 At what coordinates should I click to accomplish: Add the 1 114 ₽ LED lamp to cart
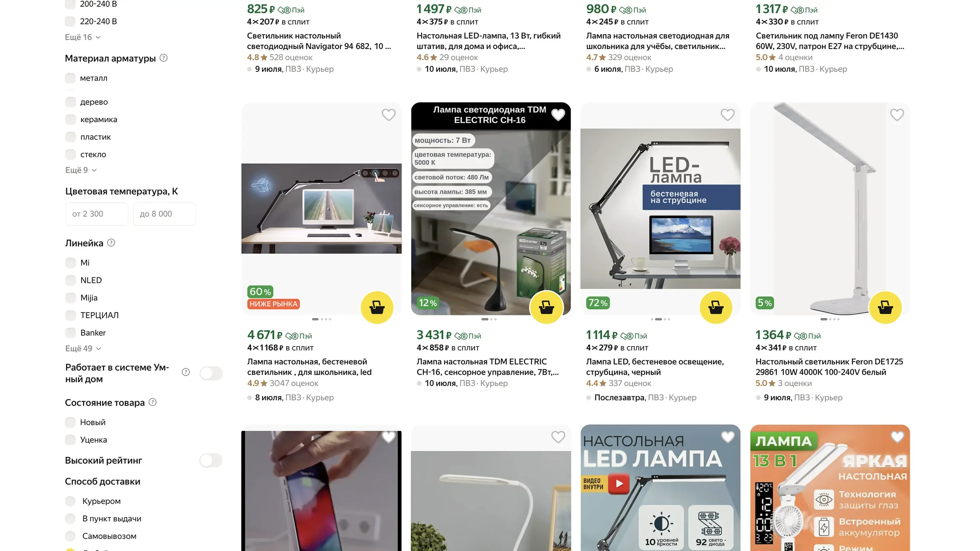click(716, 307)
